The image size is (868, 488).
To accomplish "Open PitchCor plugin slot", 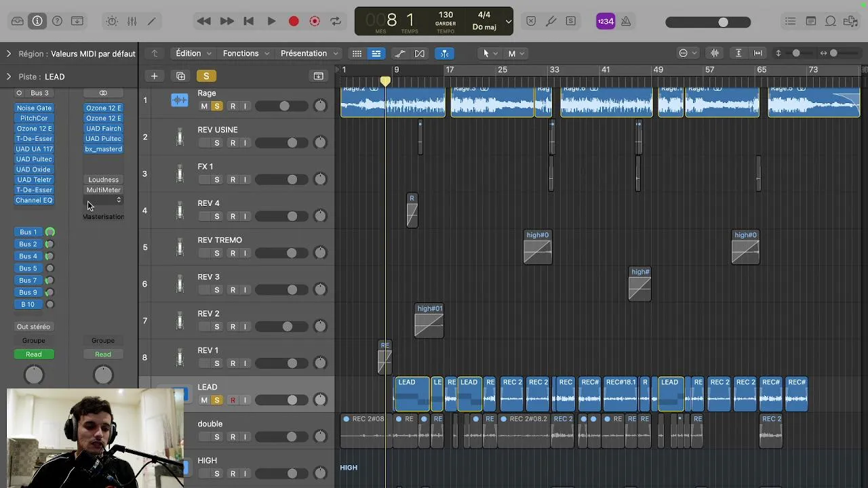I will click(x=34, y=118).
